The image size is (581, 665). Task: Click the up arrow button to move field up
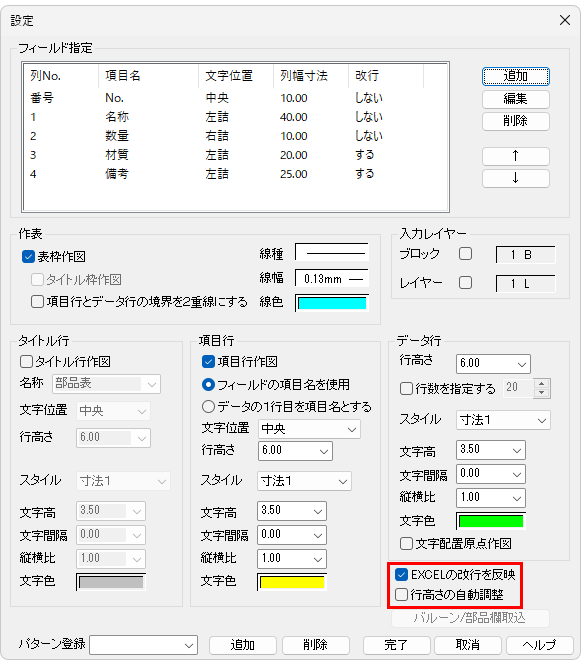tap(515, 156)
